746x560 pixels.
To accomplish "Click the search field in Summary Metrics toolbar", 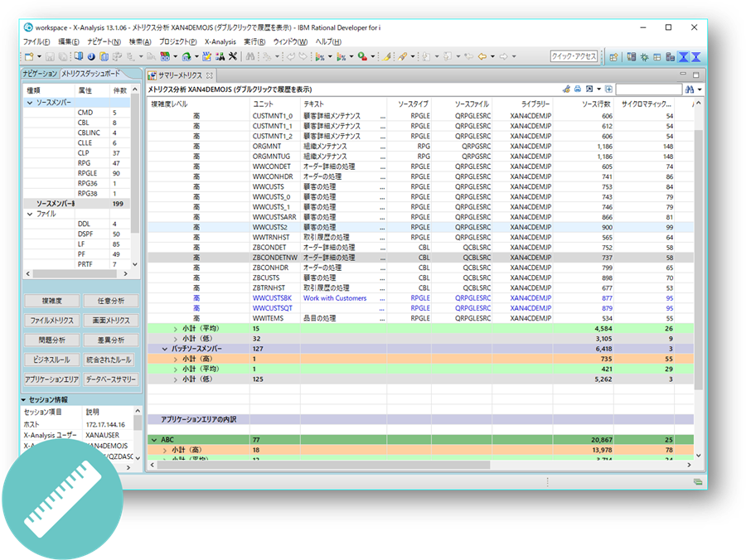I will click(649, 89).
